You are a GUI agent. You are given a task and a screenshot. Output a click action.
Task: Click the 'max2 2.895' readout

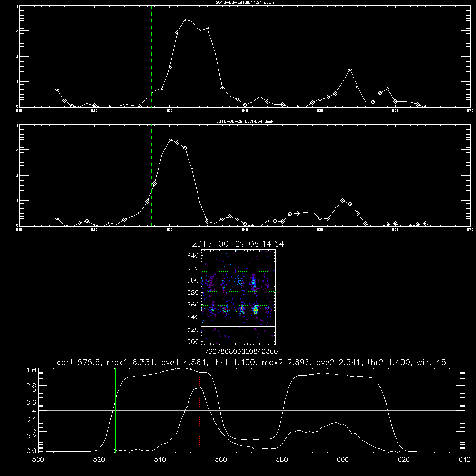point(286,362)
